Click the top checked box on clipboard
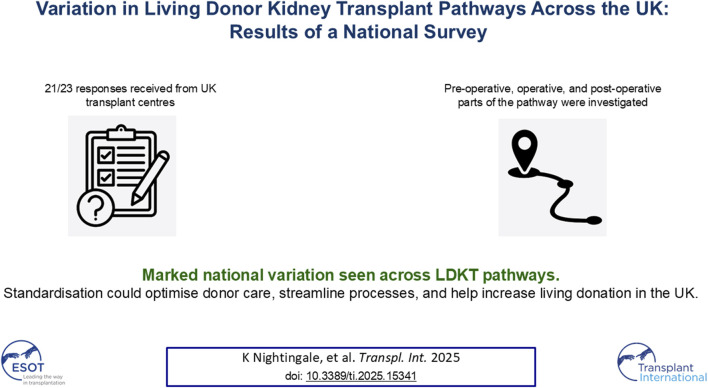The width and height of the screenshot is (708, 388). click(106, 155)
